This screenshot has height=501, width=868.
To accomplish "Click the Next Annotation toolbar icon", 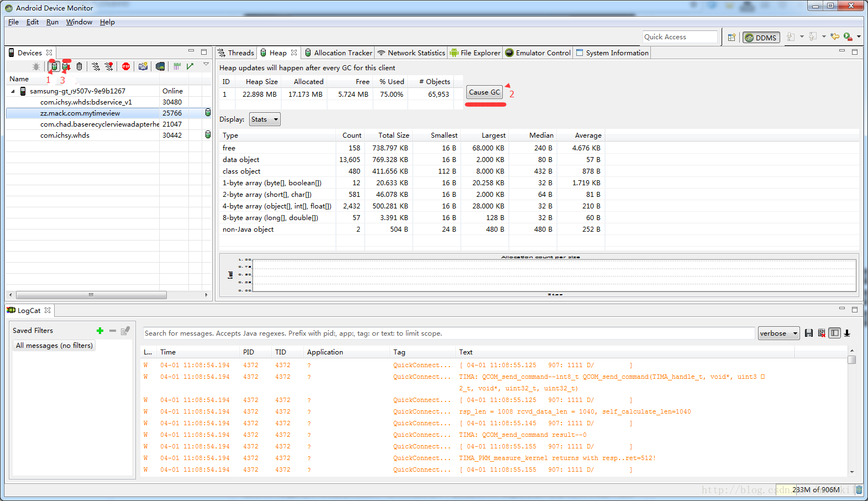I will (791, 37).
